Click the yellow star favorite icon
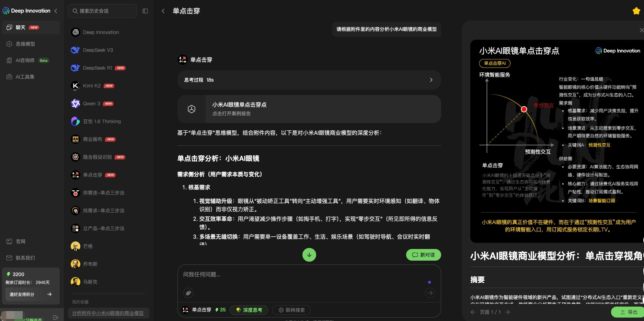Image resolution: width=644 pixels, height=321 pixels. [x=636, y=11]
